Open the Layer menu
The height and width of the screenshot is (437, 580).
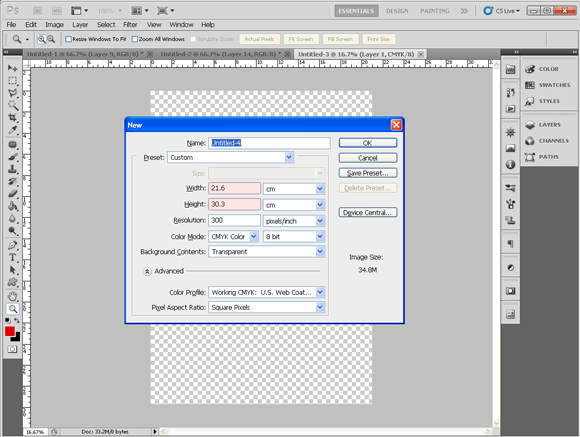pyautogui.click(x=80, y=25)
